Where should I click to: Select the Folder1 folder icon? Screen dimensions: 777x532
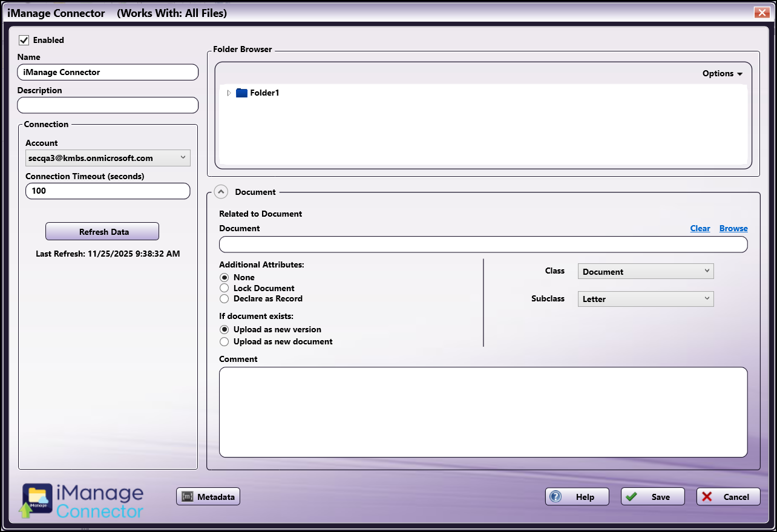tap(241, 93)
